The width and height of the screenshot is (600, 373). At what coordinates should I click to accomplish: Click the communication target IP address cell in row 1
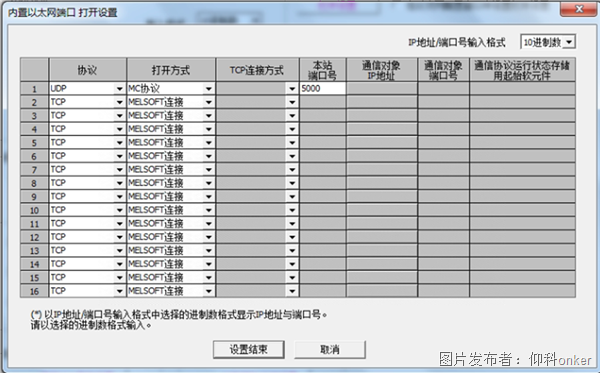click(382, 89)
